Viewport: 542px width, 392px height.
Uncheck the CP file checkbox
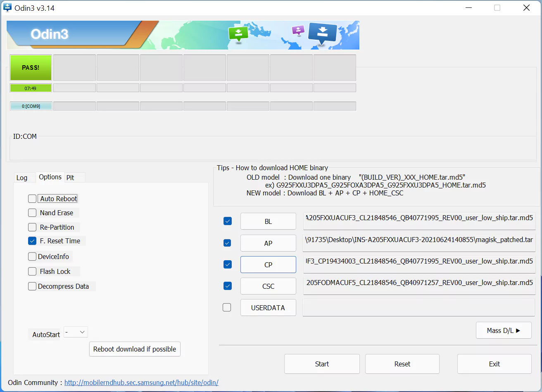227,264
